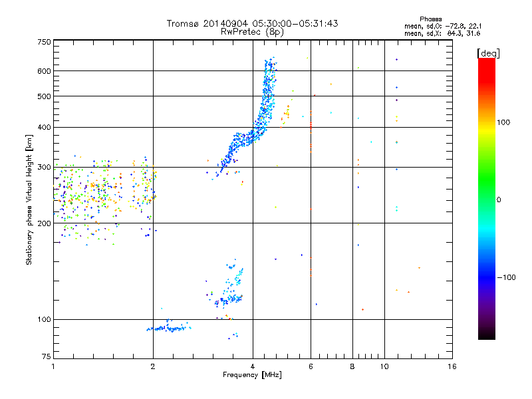Click the blue E-layer trace below 100 km

click(169, 328)
